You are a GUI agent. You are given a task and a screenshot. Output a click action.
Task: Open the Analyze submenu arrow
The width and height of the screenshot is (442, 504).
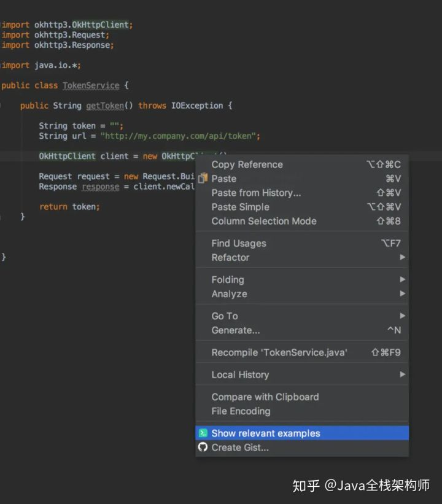(x=403, y=293)
